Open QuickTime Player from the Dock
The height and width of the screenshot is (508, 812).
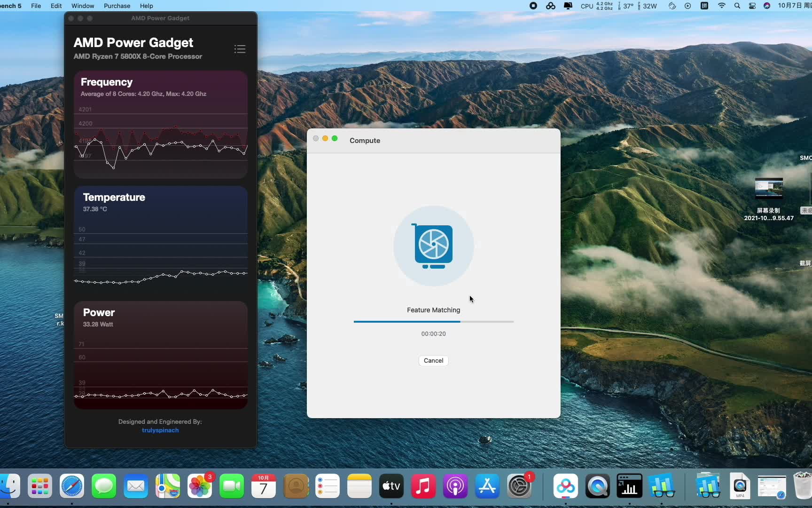pyautogui.click(x=597, y=486)
